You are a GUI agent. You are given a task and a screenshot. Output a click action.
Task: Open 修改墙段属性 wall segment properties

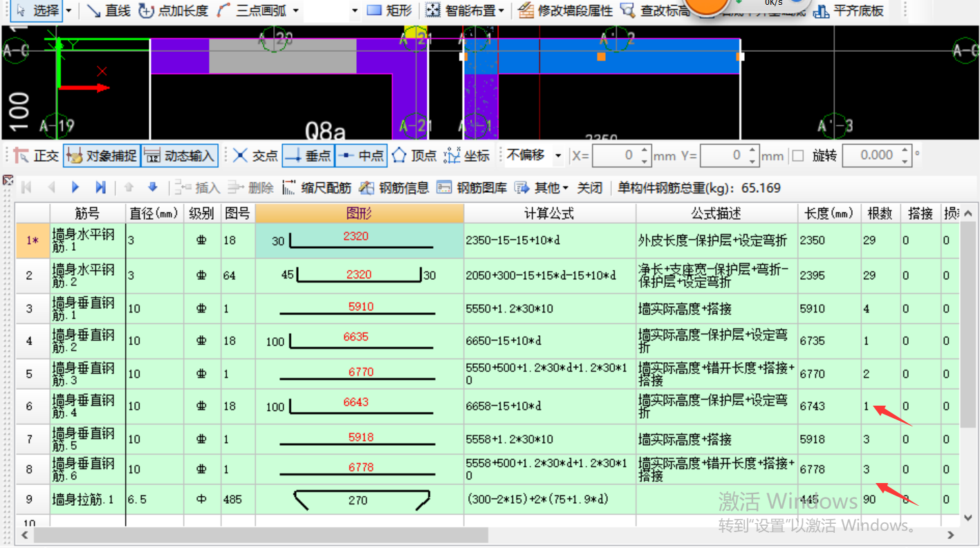[x=565, y=11]
